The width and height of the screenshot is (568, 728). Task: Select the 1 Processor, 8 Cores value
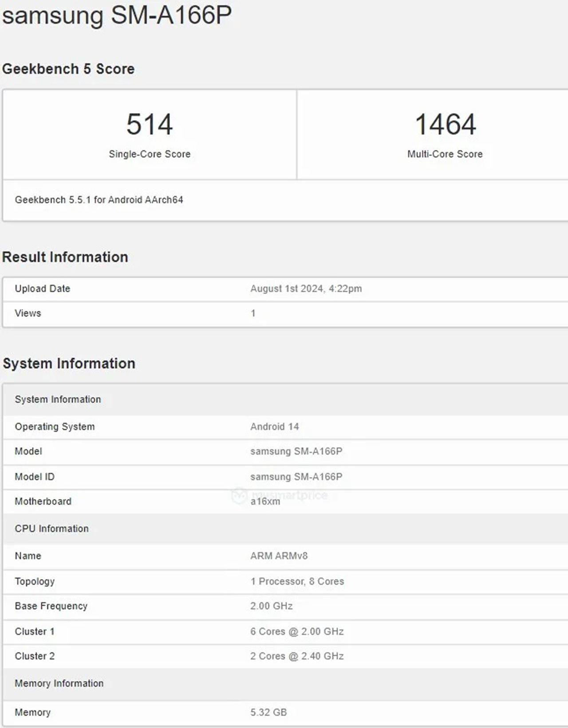[x=297, y=581]
